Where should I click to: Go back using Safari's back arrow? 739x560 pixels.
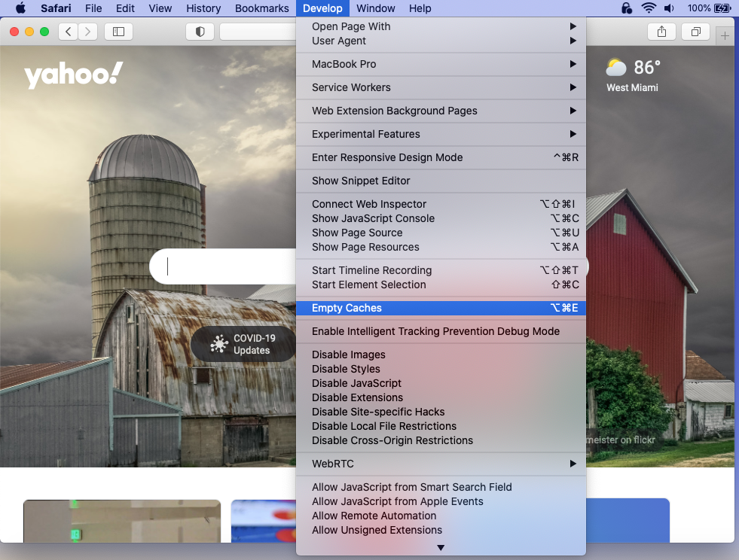point(69,32)
